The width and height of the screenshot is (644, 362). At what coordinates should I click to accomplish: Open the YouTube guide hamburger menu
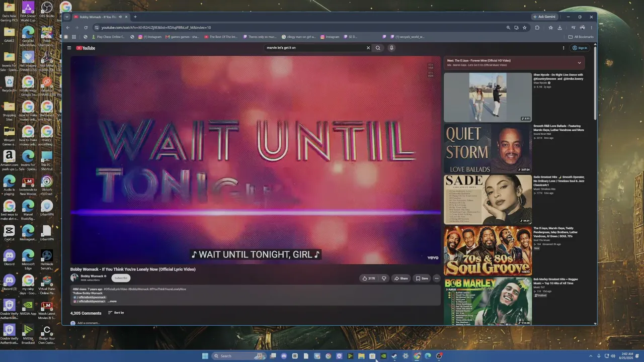(69, 48)
